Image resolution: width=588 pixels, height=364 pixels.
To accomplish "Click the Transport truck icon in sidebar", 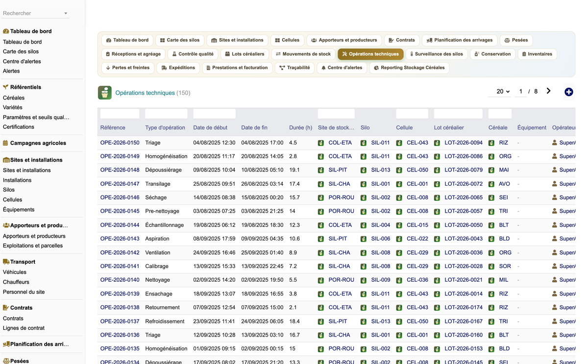I will 6,262.
